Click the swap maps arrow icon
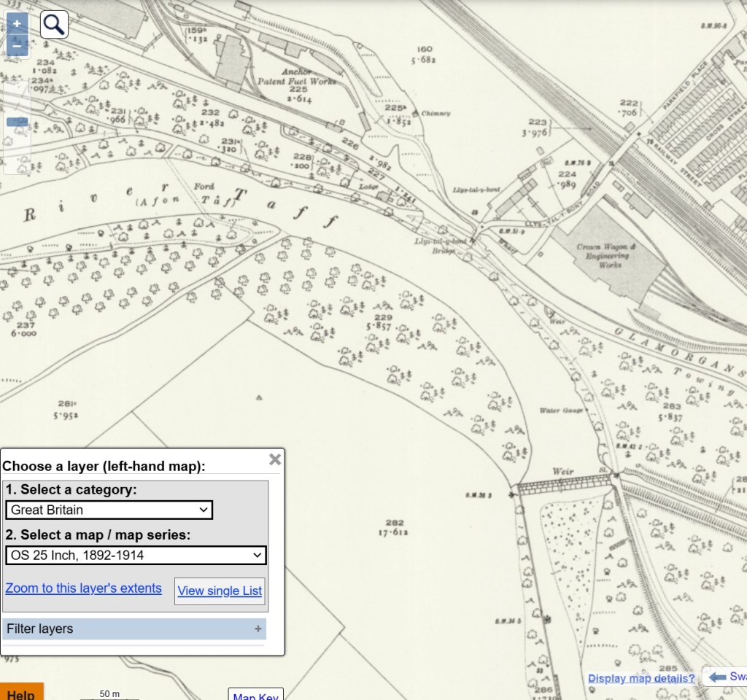Viewport: 747px width, 700px height. click(718, 677)
